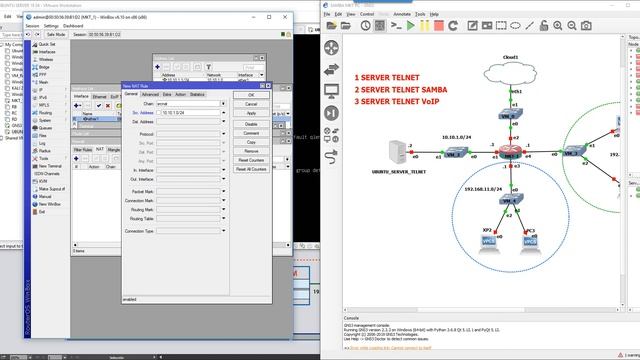Select the draw line tool in GNS3
The width and height of the screenshot is (640, 360).
(x=529, y=26)
